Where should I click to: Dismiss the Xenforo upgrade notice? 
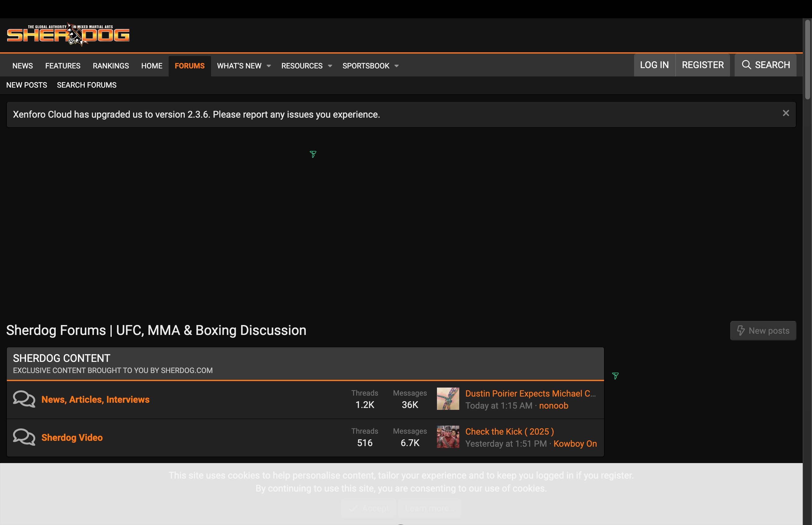tap(786, 113)
